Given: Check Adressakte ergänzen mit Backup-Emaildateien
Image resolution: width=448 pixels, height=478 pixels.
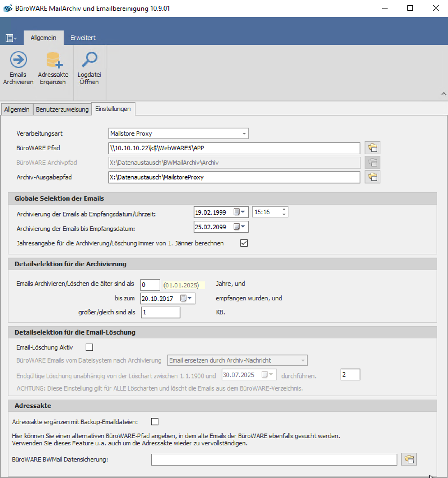Looking at the screenshot, I should point(155,422).
